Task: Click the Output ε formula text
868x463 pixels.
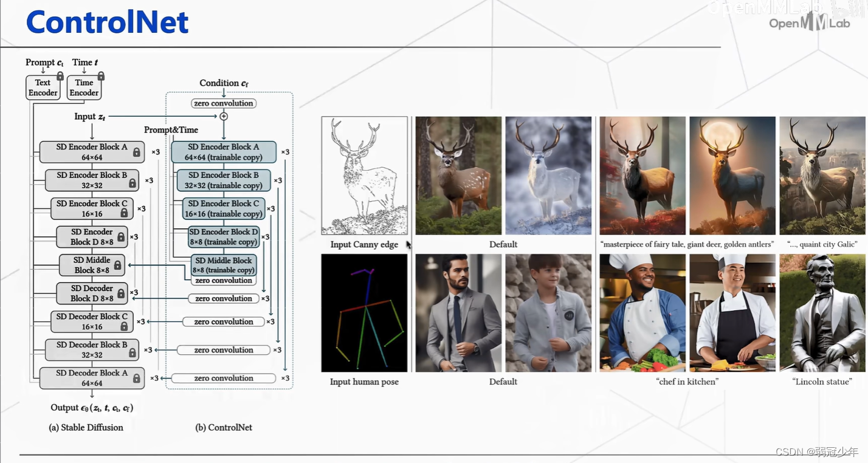Action: [92, 408]
